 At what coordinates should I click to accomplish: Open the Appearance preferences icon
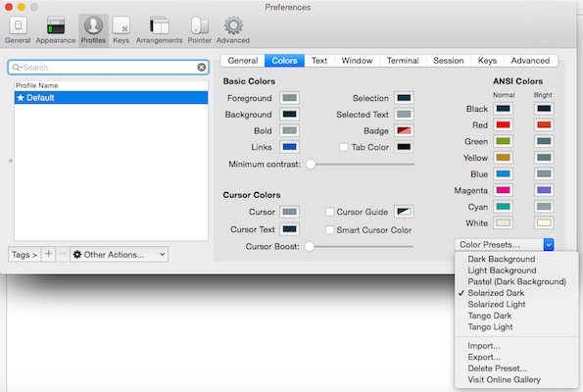point(56,30)
